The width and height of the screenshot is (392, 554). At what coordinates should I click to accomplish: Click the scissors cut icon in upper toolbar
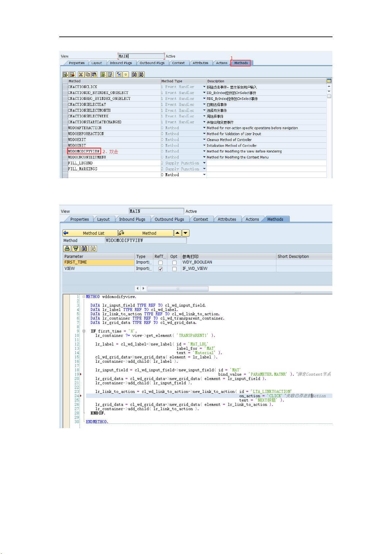(x=81, y=74)
